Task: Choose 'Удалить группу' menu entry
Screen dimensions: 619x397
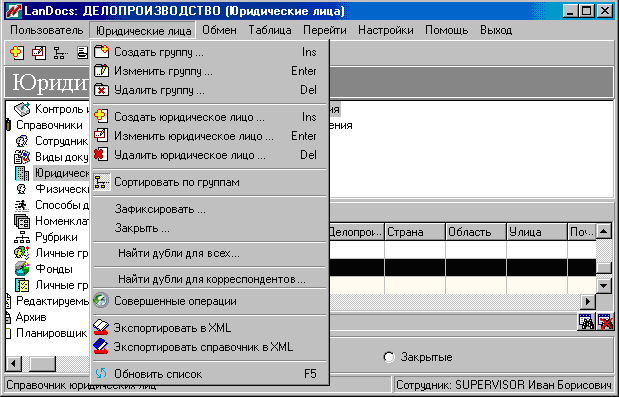Action: click(210, 90)
